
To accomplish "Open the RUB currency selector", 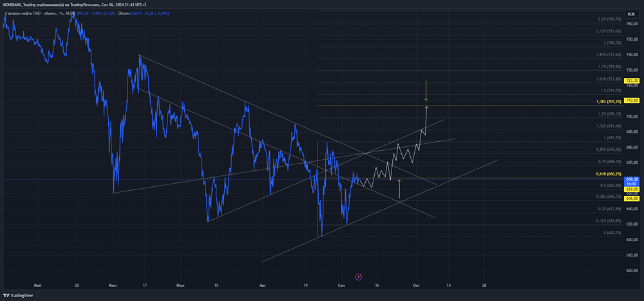I will tap(631, 14).
